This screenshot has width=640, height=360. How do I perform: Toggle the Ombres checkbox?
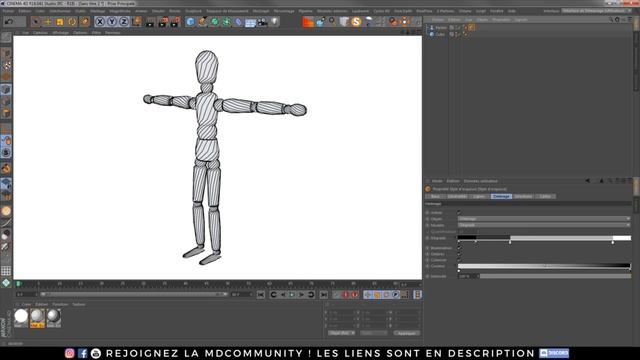click(x=459, y=254)
